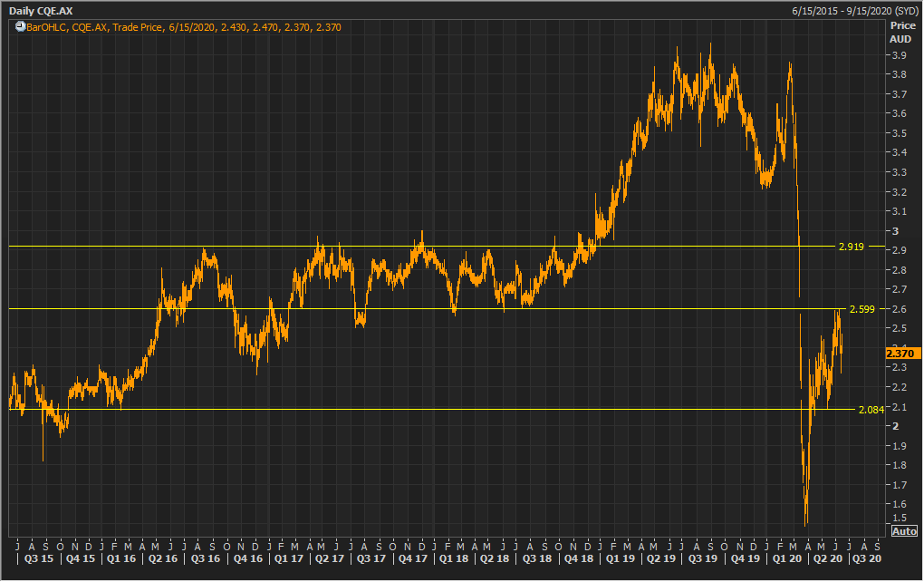This screenshot has width=924, height=582.
Task: Click the Q3 16 quarter label
Action: click(x=206, y=558)
